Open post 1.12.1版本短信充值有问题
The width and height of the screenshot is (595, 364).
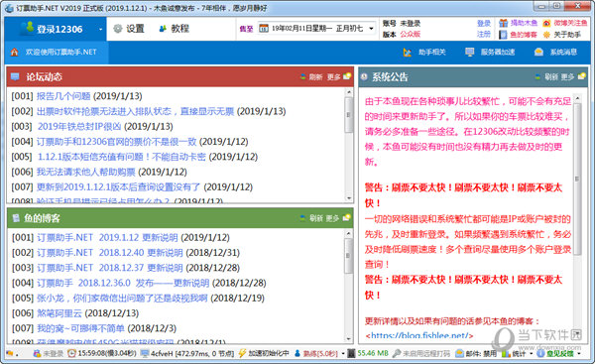pos(121,157)
